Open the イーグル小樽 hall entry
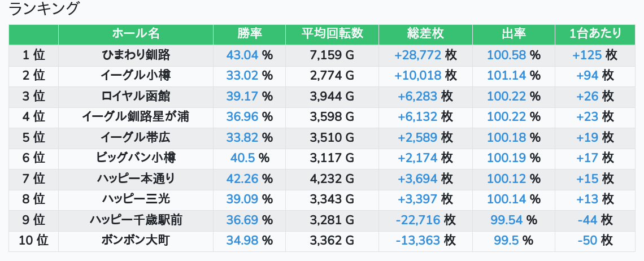644x261 pixels. pos(136,76)
